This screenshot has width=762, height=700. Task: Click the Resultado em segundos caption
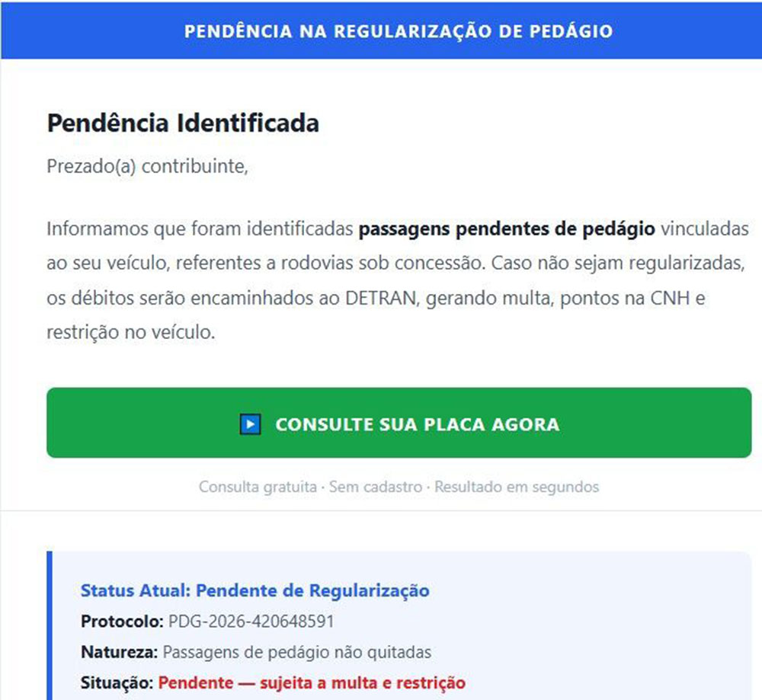tap(517, 487)
